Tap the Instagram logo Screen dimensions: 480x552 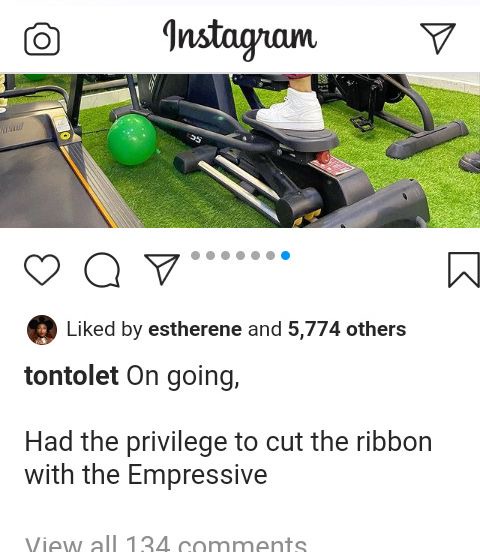[240, 39]
